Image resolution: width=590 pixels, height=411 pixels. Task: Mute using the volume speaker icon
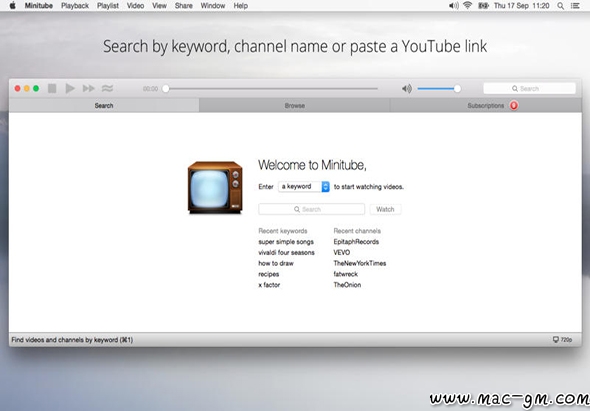(x=407, y=89)
